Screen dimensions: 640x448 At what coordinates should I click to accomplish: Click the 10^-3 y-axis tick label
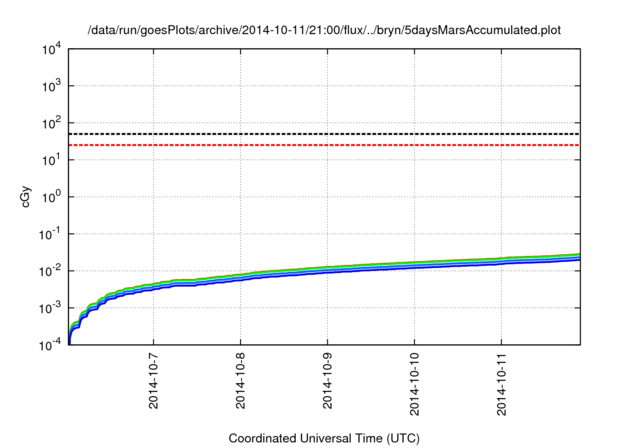[50, 308]
